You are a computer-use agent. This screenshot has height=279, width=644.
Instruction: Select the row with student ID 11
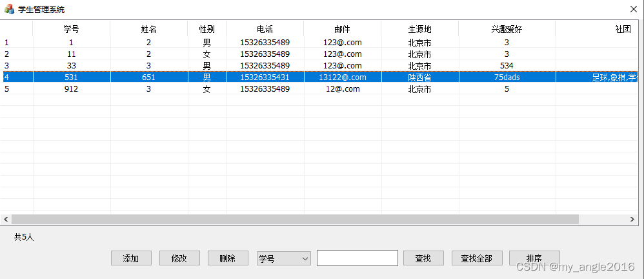click(319, 54)
